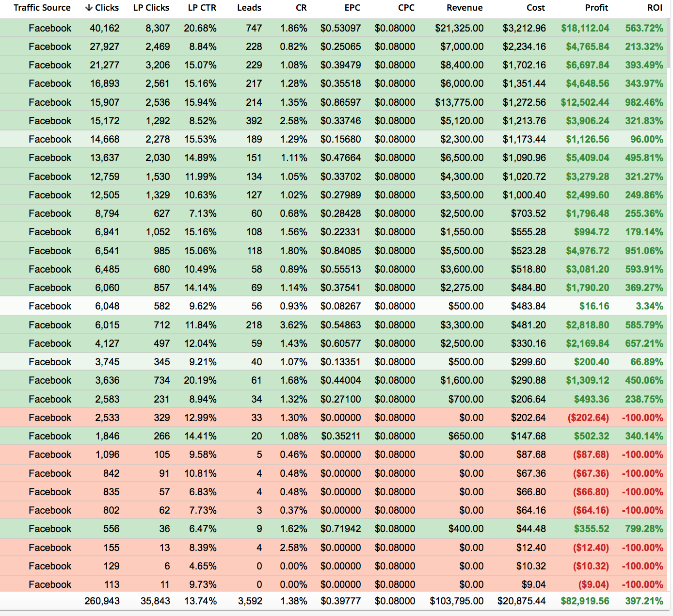Click the Clicks value 6,485

107,269
